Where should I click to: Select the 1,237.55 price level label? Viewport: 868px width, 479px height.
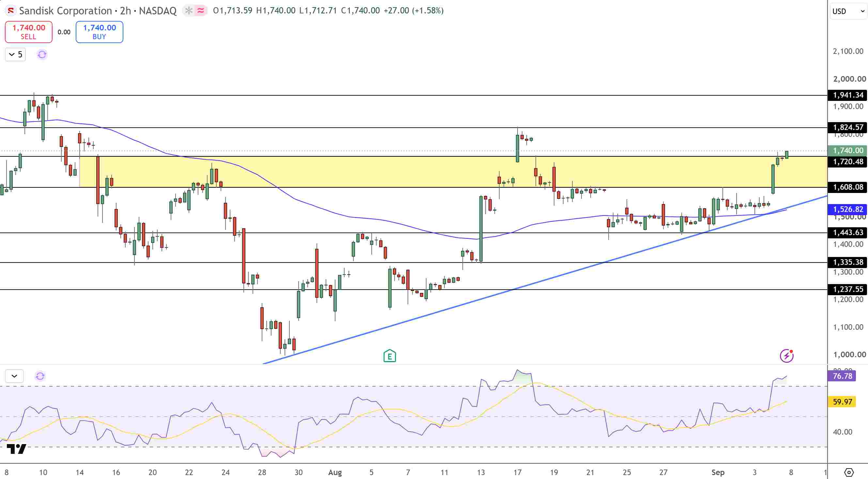[x=847, y=289]
